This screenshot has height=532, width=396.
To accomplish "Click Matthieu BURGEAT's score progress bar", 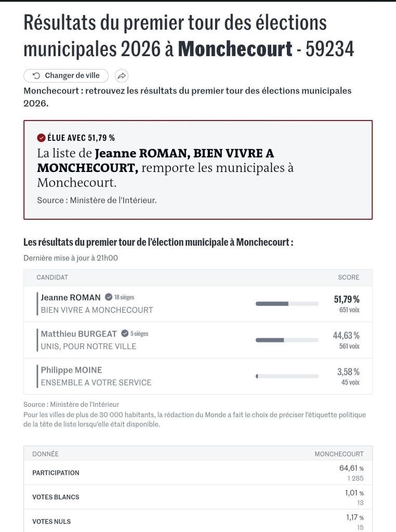I will (x=287, y=340).
